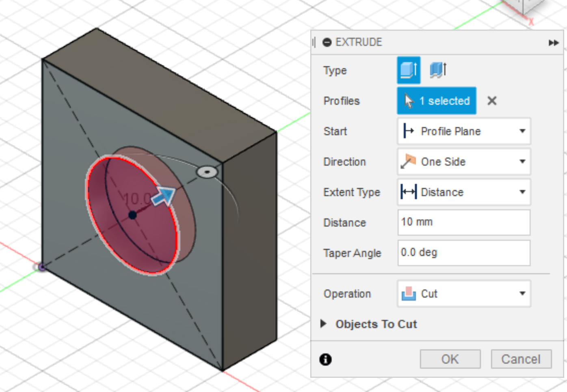Click the minus icon beside EXTRUDE title
567x392 pixels.
326,42
